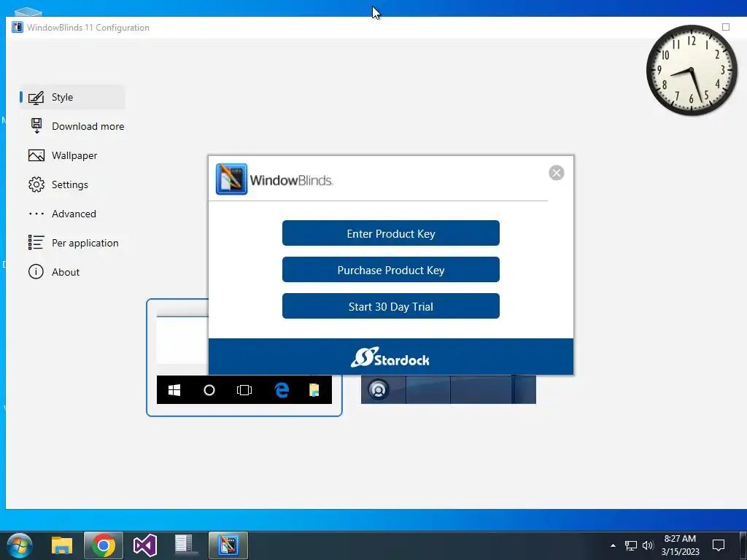Open the Windows Start menu orb
The height and width of the screenshot is (560, 747).
coord(20,545)
